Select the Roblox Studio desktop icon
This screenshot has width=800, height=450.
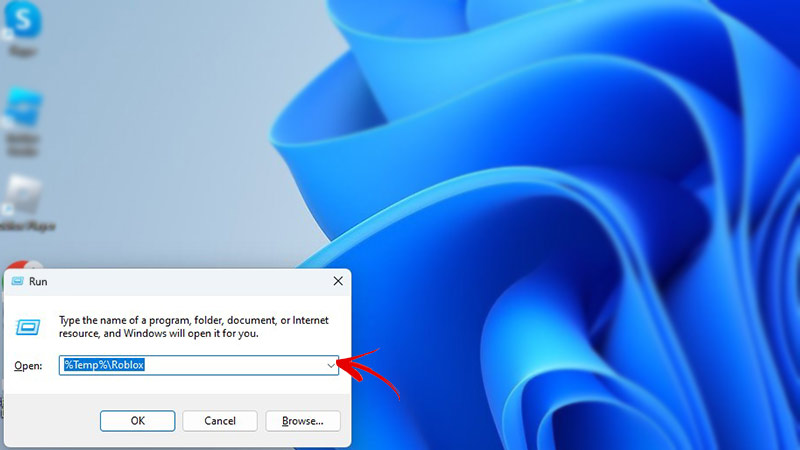(21, 110)
